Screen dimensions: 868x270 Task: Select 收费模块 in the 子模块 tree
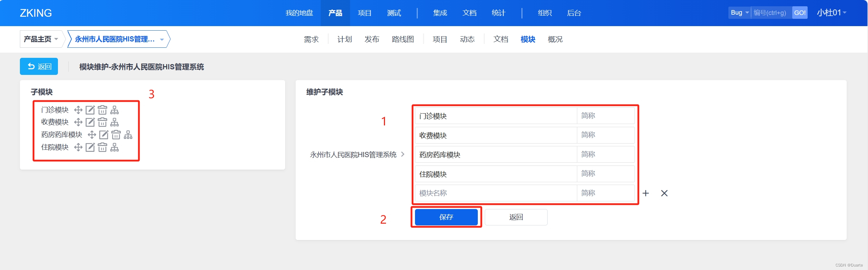coord(55,122)
